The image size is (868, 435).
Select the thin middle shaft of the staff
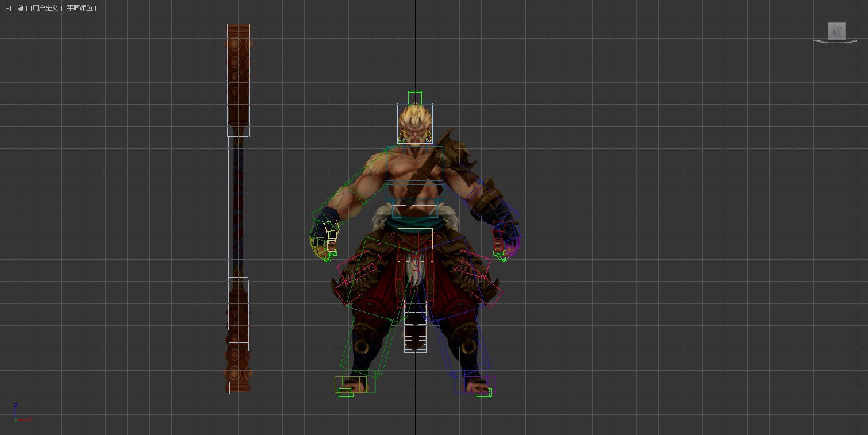coord(238,207)
